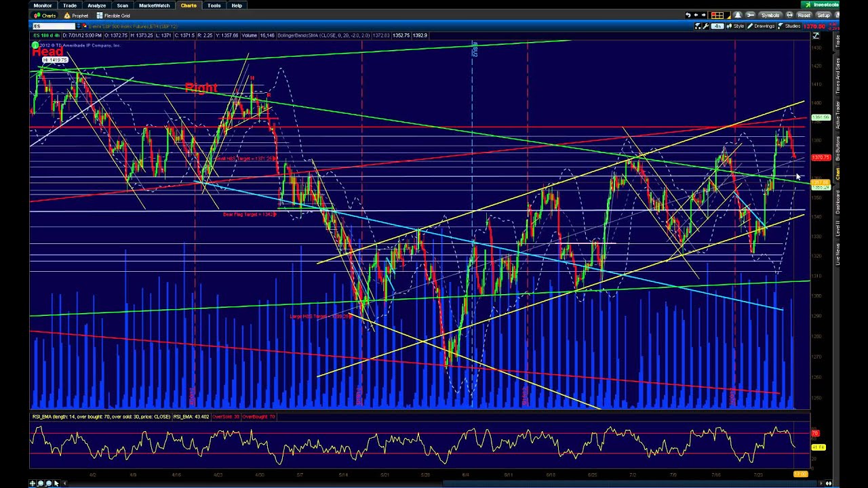Screen dimensions: 868x488
Task: Click the 'Head' chart annotation text
Action: click(47, 52)
